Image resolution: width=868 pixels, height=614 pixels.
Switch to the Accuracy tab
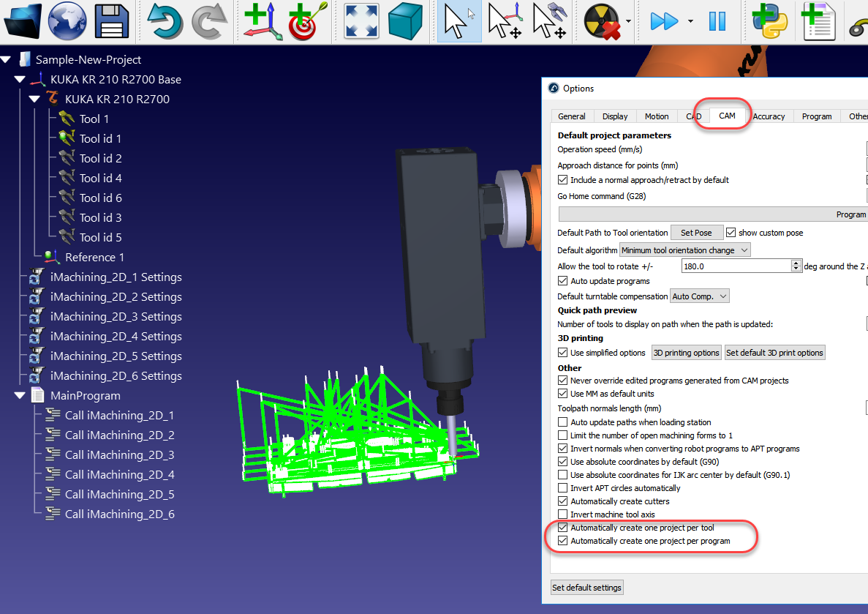click(769, 116)
